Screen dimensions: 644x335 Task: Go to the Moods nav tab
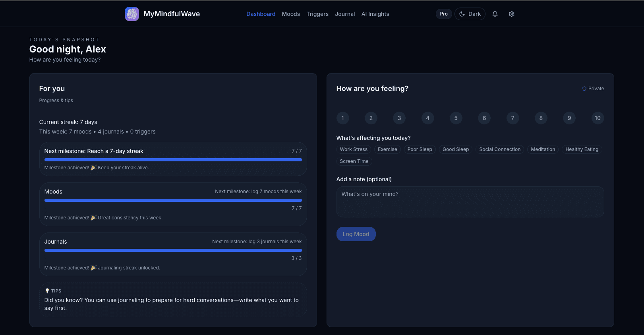coord(291,14)
